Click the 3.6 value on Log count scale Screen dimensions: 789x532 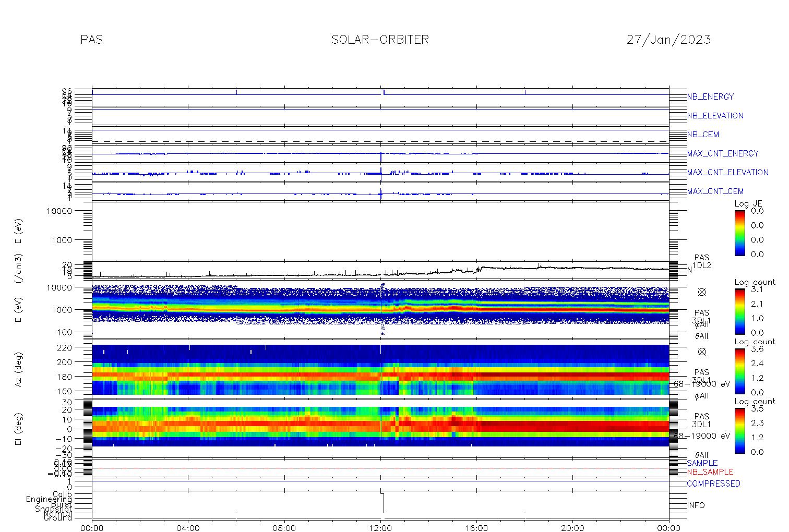click(757, 348)
